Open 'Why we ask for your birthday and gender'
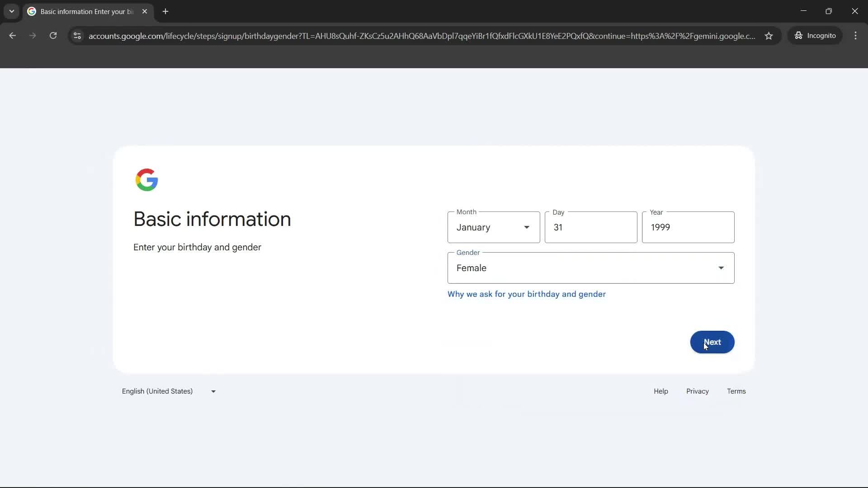Image resolution: width=868 pixels, height=488 pixels. (x=527, y=294)
